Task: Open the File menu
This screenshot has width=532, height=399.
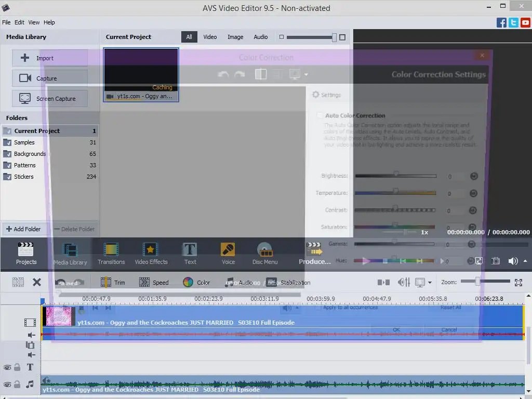Action: tap(6, 22)
